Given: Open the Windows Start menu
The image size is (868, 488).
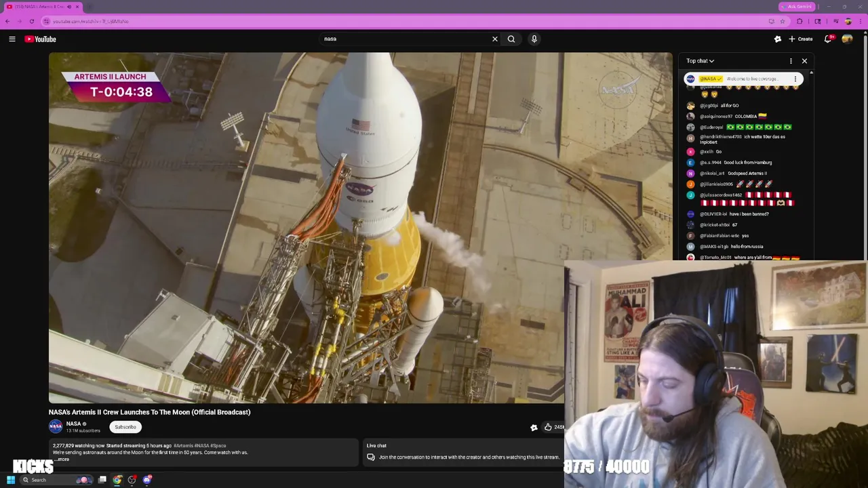Looking at the screenshot, I should [11, 480].
